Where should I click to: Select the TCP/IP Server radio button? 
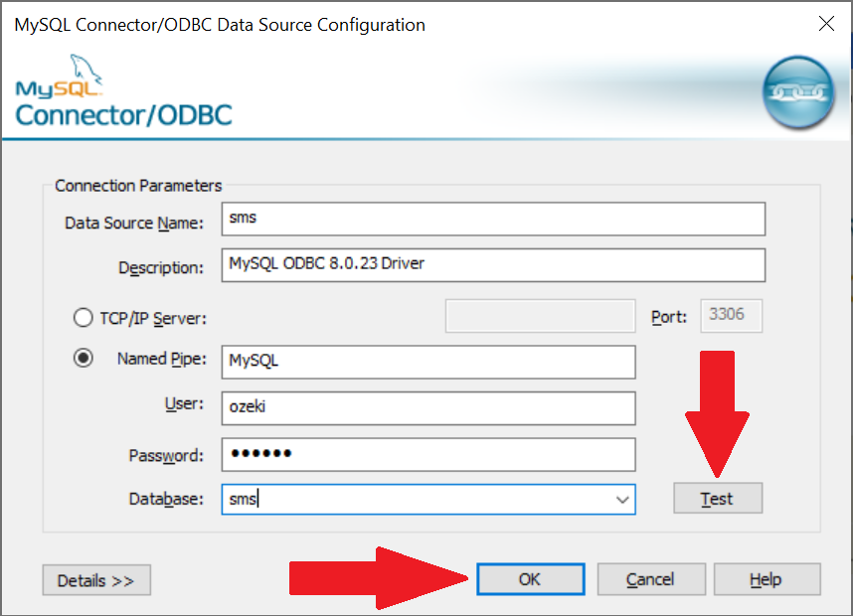pyautogui.click(x=83, y=316)
